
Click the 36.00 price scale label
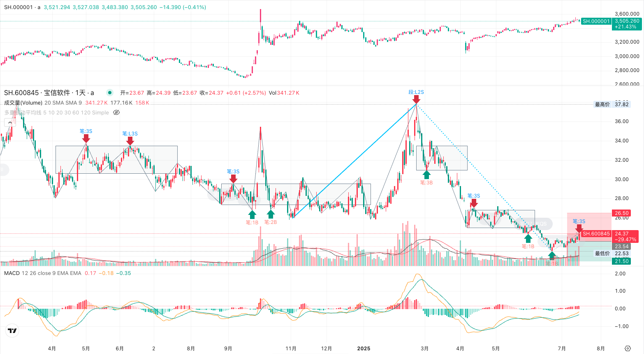click(622, 121)
